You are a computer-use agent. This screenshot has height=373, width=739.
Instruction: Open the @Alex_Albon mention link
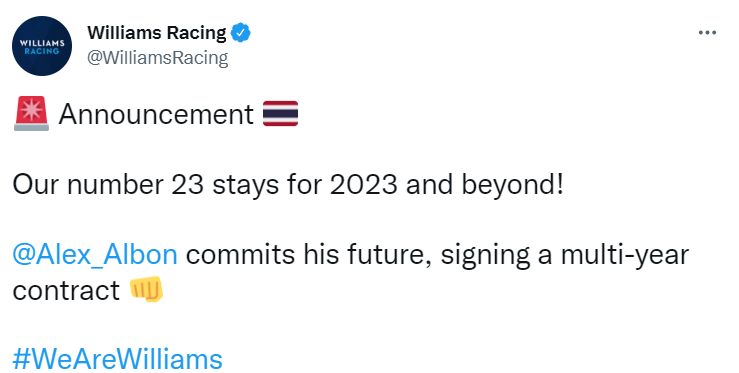point(95,255)
